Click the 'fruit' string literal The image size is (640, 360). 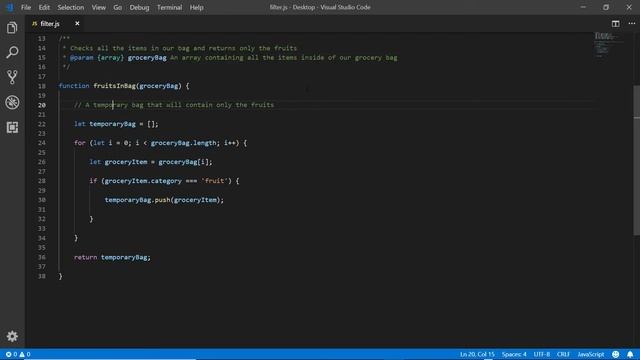point(214,181)
